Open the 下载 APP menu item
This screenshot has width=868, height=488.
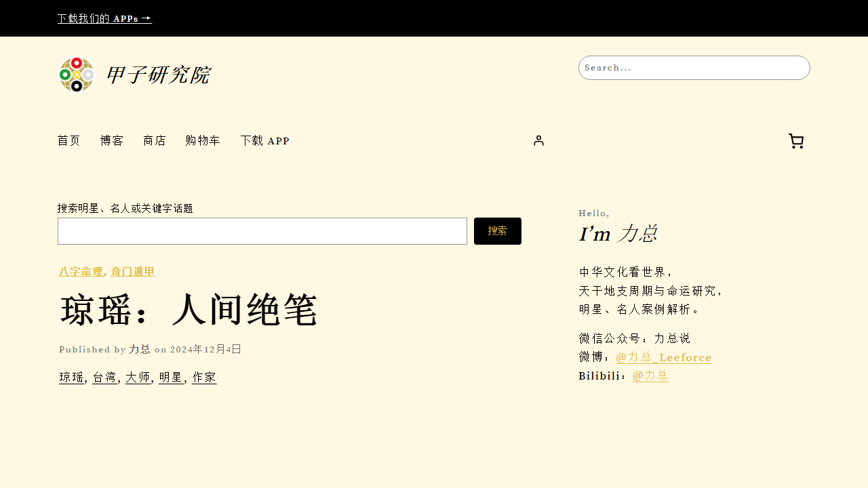point(265,140)
